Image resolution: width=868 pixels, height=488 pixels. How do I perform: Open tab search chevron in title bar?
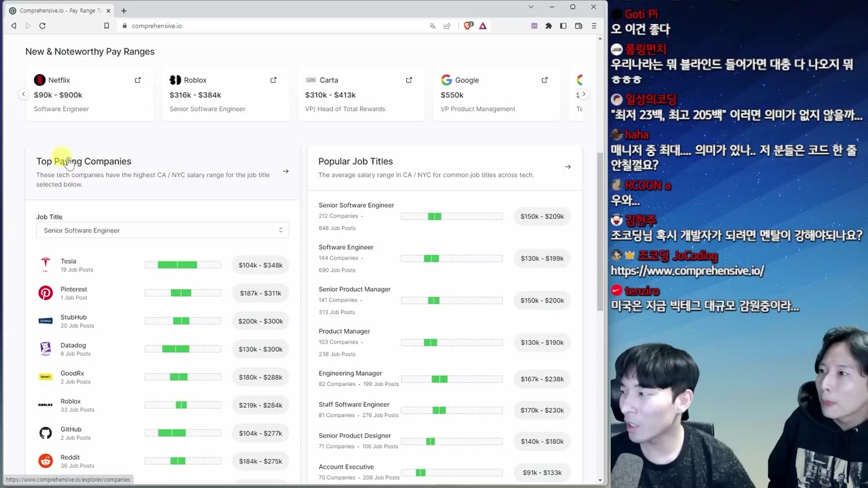(x=531, y=7)
